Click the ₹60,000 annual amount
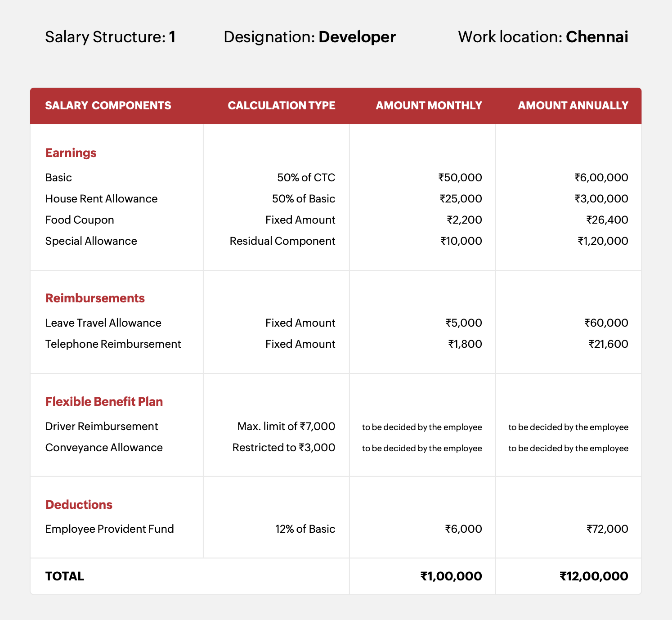 coord(606,323)
